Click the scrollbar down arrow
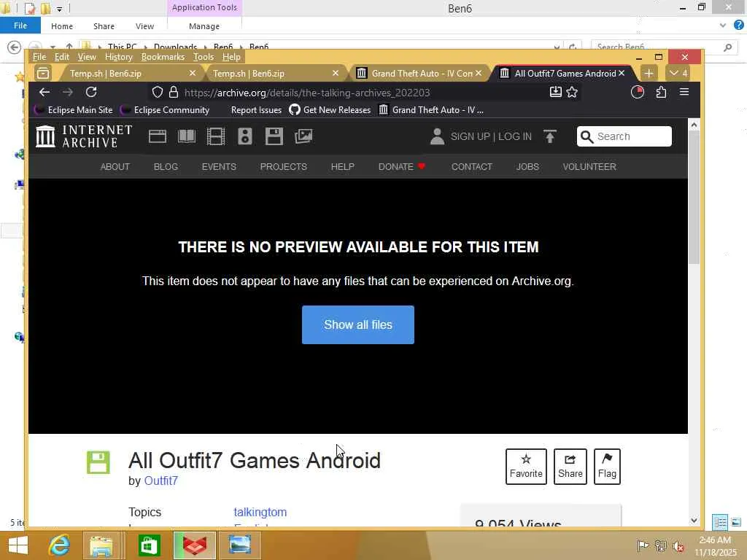The width and height of the screenshot is (747, 560). click(694, 521)
